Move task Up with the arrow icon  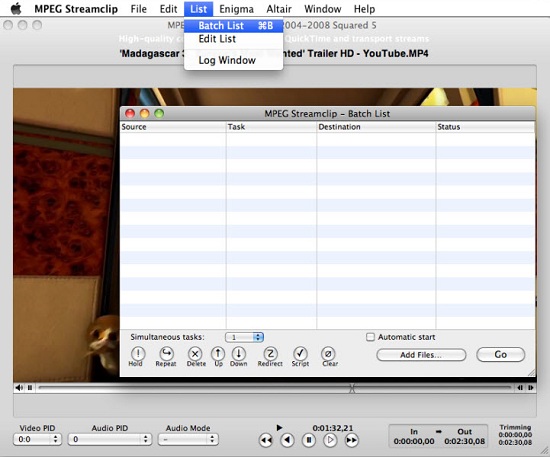pyautogui.click(x=218, y=354)
